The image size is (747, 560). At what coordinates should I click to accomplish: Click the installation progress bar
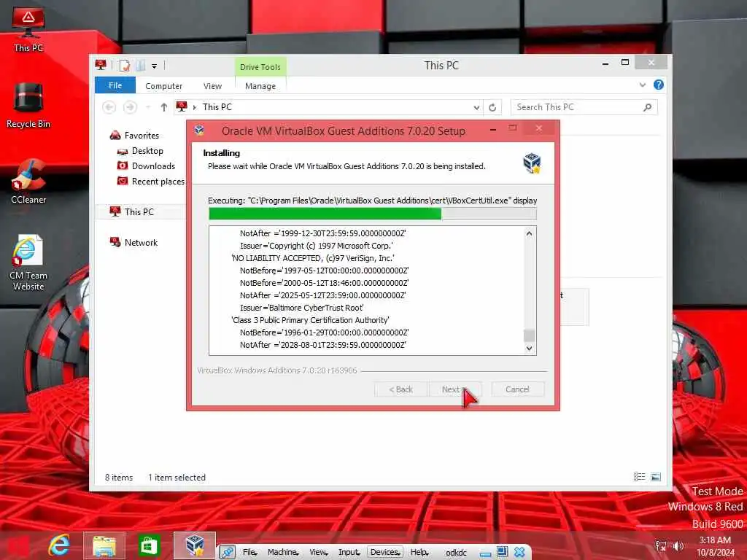click(x=373, y=214)
